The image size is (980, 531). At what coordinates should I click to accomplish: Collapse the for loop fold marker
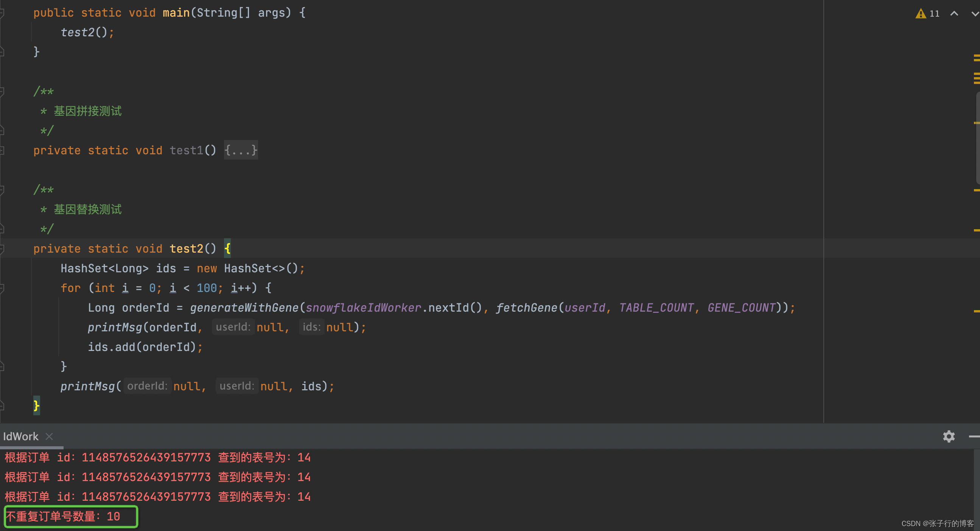point(2,288)
